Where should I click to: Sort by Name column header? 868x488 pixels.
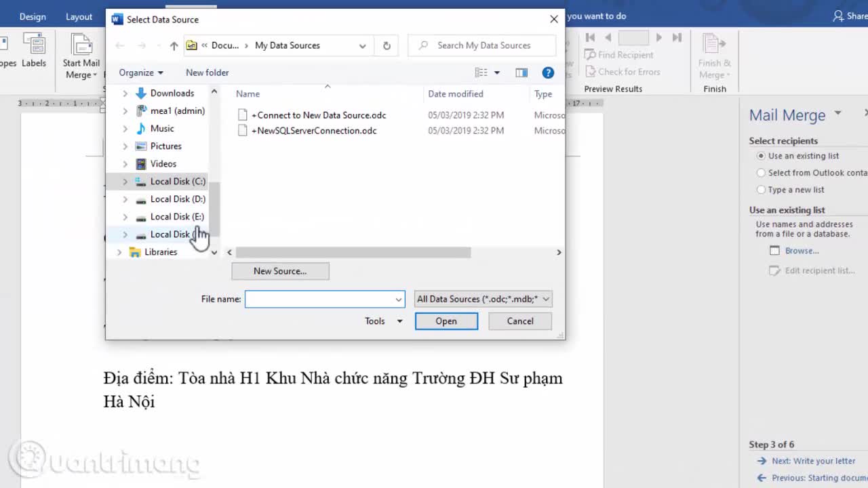tap(248, 94)
